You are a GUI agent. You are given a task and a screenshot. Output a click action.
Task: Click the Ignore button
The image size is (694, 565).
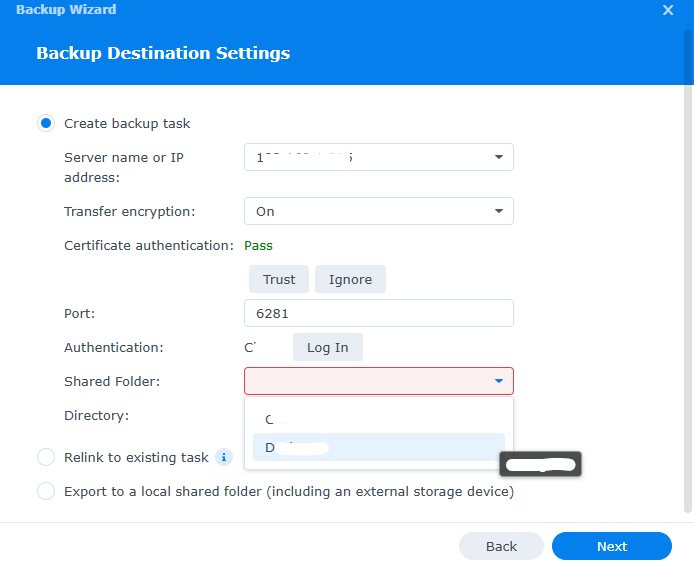(350, 279)
